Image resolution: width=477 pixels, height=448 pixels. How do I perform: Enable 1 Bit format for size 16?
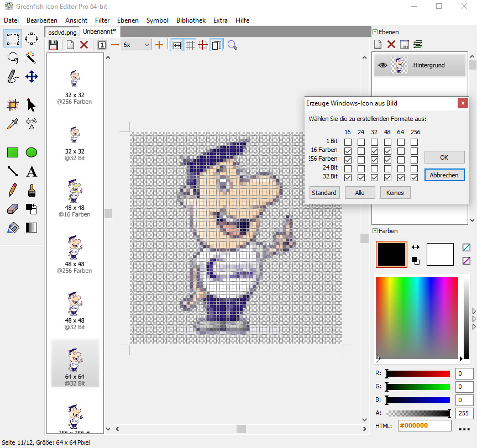(348, 142)
